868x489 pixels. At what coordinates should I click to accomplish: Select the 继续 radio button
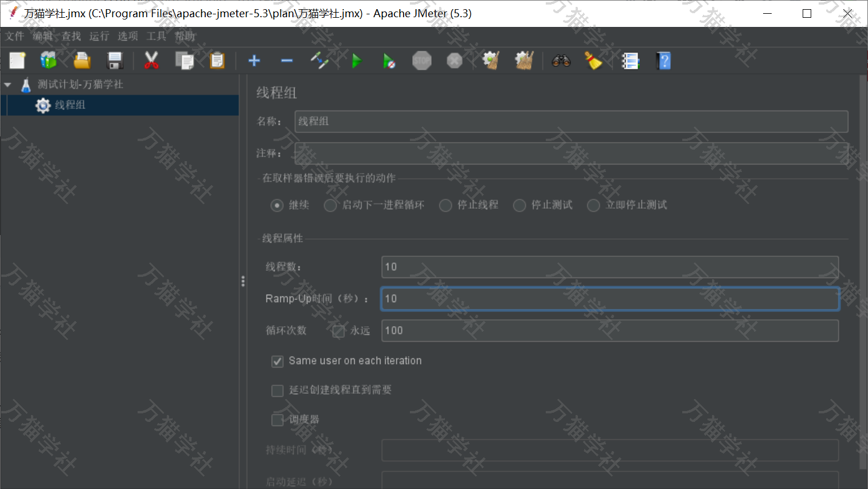(x=277, y=205)
